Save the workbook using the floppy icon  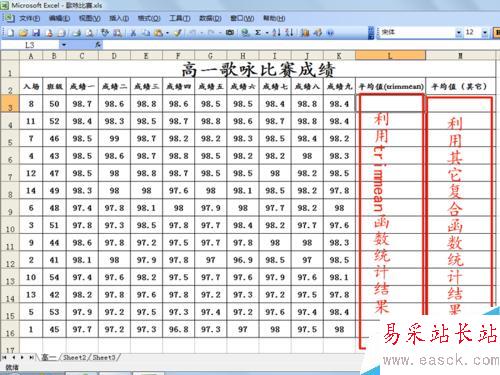click(x=36, y=33)
